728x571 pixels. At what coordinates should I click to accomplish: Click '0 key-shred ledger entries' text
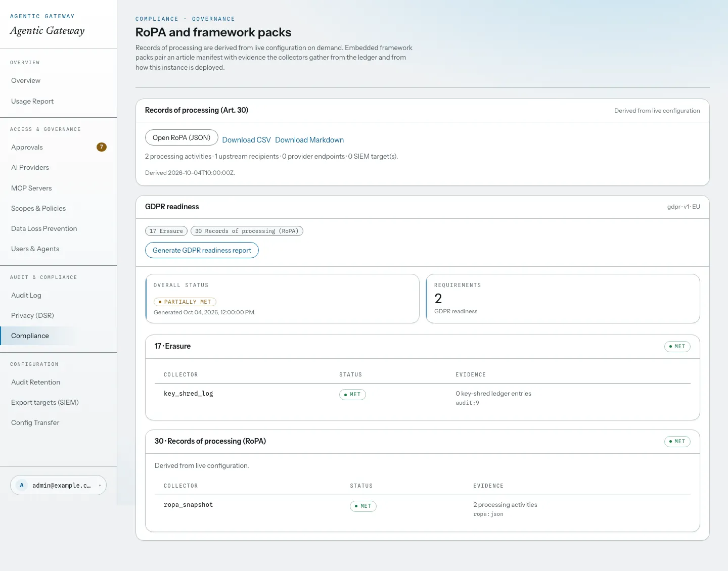pos(493,394)
